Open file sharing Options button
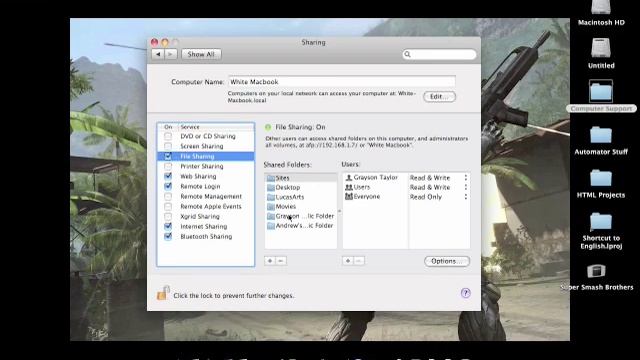640x360 pixels. point(447,261)
